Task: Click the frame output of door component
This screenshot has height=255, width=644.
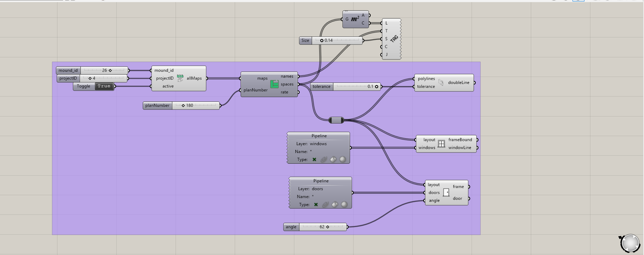Action: tap(458, 187)
